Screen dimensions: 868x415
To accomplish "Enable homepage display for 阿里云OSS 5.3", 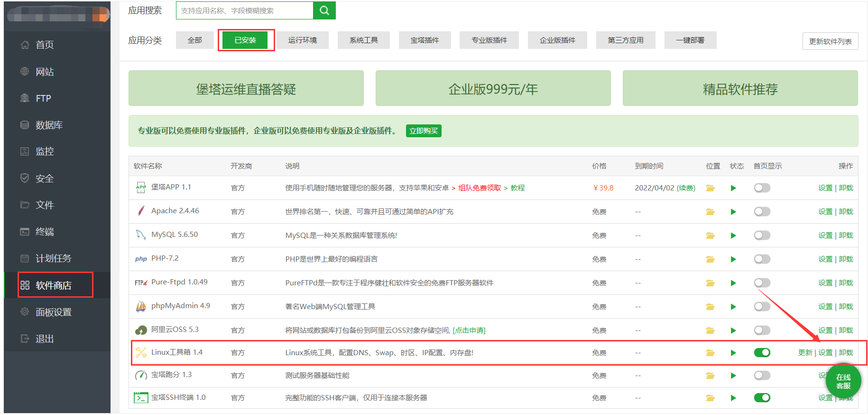I will pos(762,330).
